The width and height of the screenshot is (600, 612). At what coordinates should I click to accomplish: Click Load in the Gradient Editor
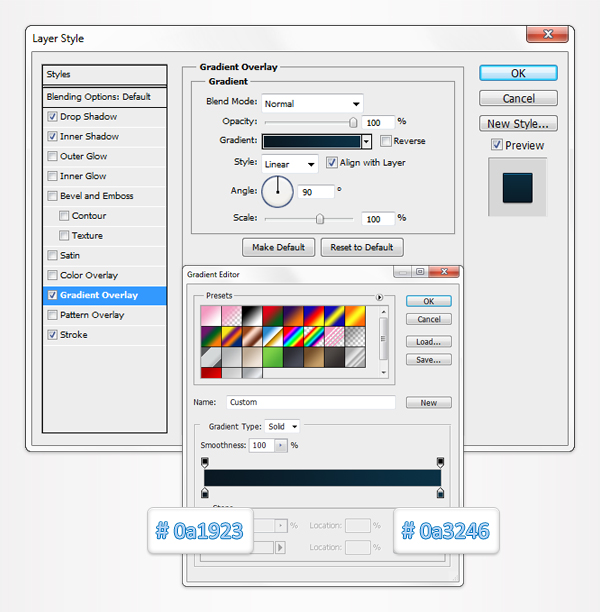pos(428,341)
